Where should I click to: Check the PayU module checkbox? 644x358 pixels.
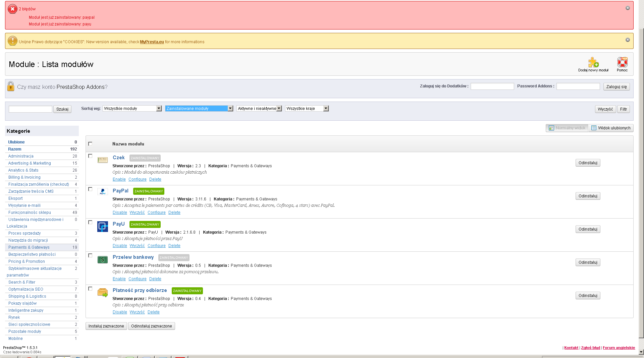point(90,222)
